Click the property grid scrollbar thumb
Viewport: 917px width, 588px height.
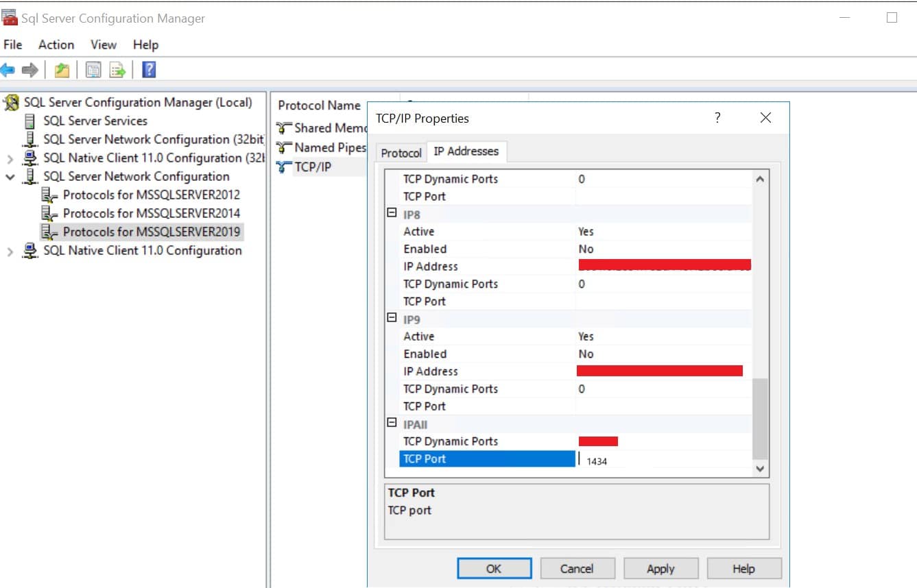tap(760, 418)
